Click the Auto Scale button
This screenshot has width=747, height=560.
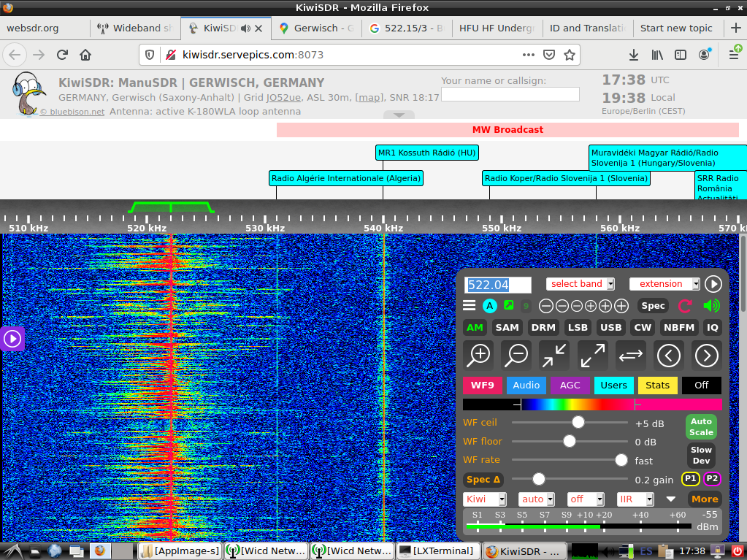(x=701, y=426)
